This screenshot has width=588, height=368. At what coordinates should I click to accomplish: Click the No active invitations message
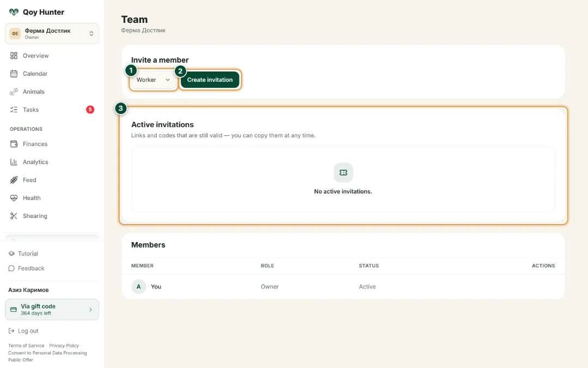click(343, 191)
